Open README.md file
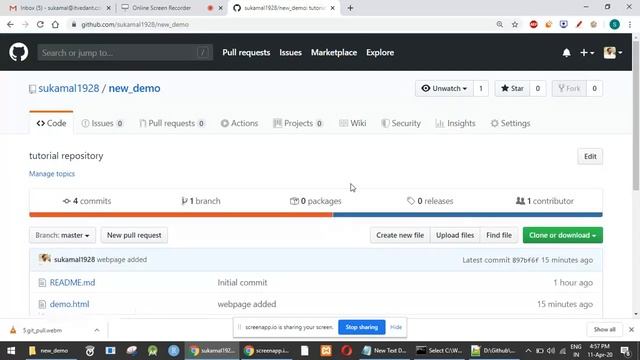The width and height of the screenshot is (640, 360). pos(72,282)
